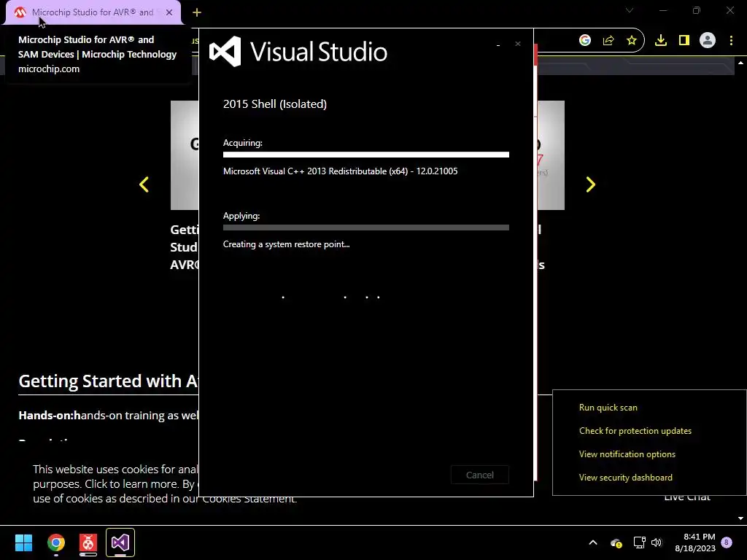The image size is (747, 560).
Task: Close the Visual Studio installer dialog
Action: click(518, 44)
